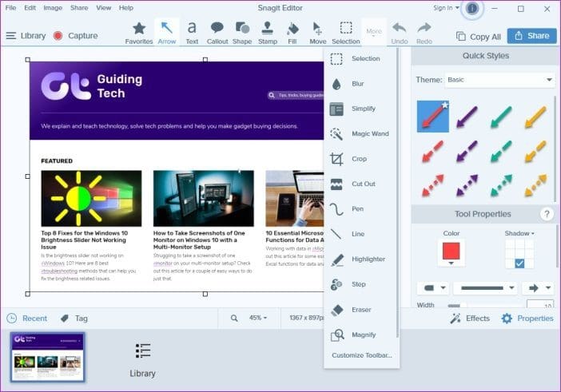The image size is (561, 392).
Task: Open the Tag view
Action: (74, 319)
